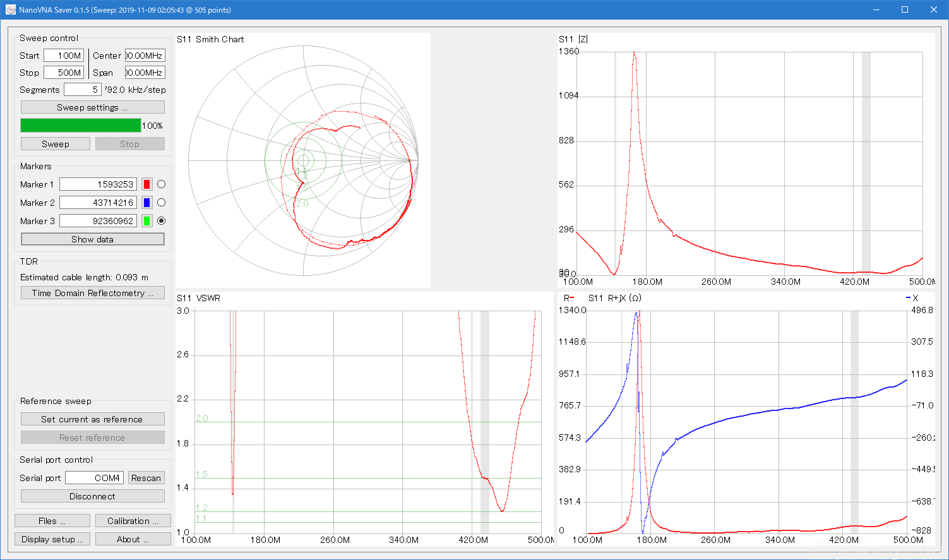The width and height of the screenshot is (949, 560).
Task: Open Marker 3 green color swatch
Action: (x=147, y=221)
